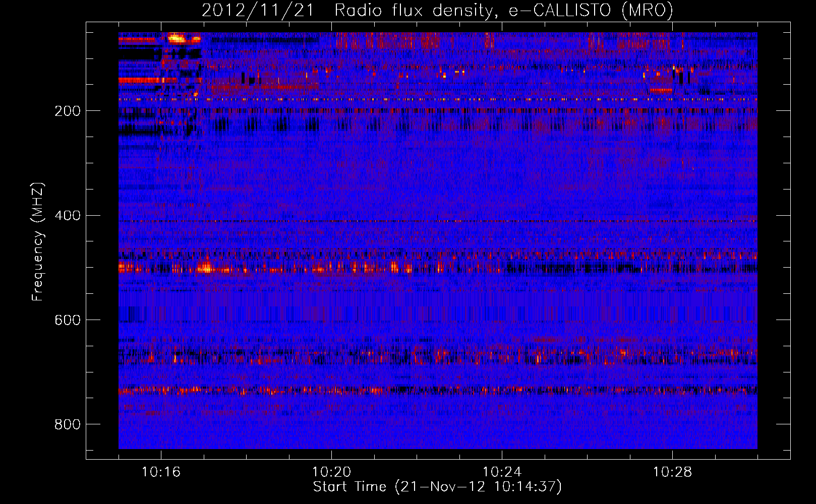Click the 10:20 time tick label
Screen dimensions: 816x504
[331, 472]
